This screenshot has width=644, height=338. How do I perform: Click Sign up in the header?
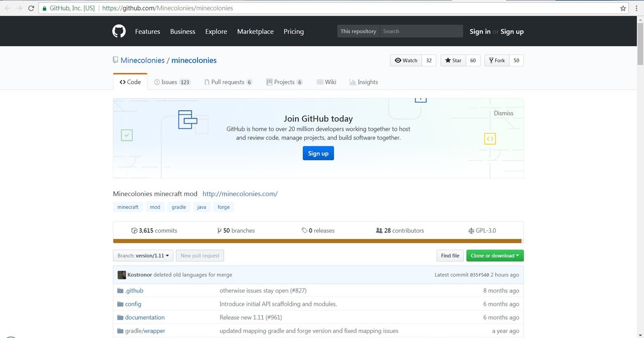pyautogui.click(x=512, y=31)
